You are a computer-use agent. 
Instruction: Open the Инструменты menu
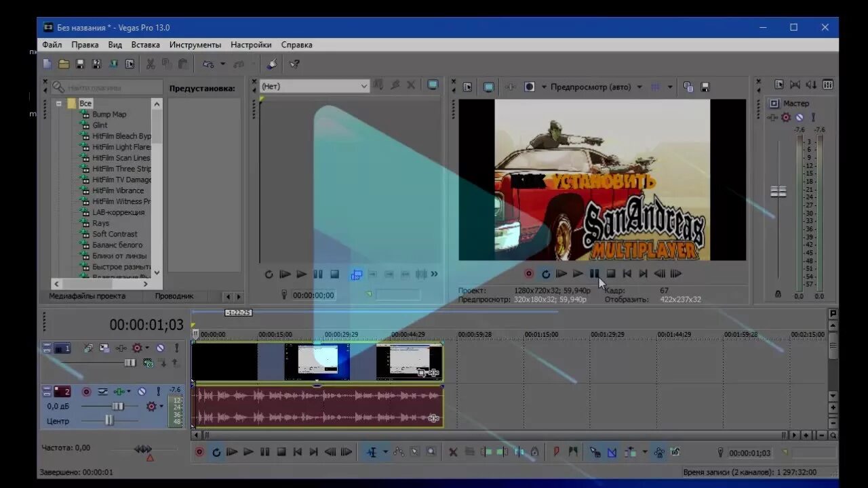tap(195, 45)
